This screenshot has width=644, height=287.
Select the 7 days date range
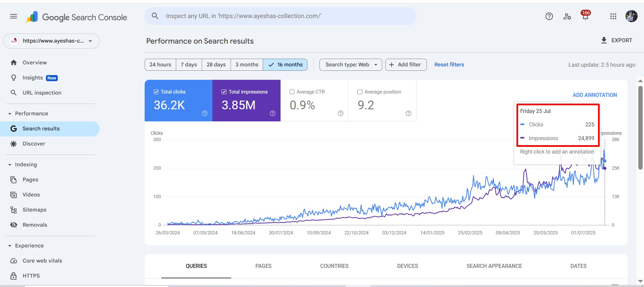click(x=189, y=65)
